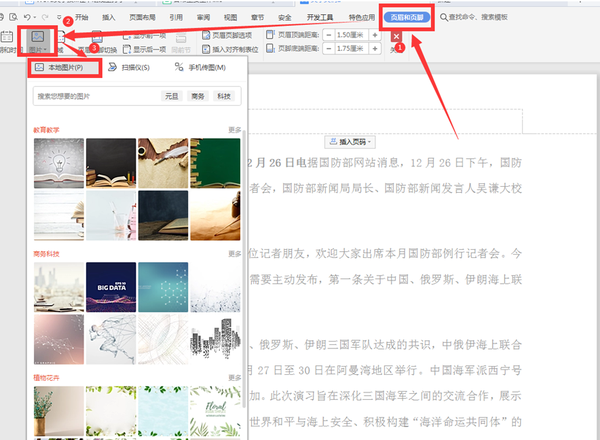
Task: Open 更多 link for 商务科技 category
Action: (x=234, y=254)
